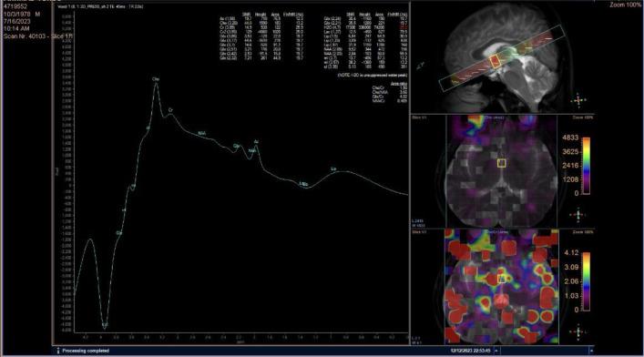The width and height of the screenshot is (644, 357).
Task: Click the info icon beside Processing completed
Action: pos(58,351)
